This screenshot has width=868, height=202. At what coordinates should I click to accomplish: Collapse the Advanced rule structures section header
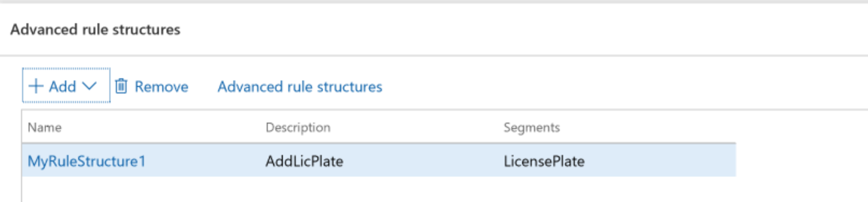[95, 29]
